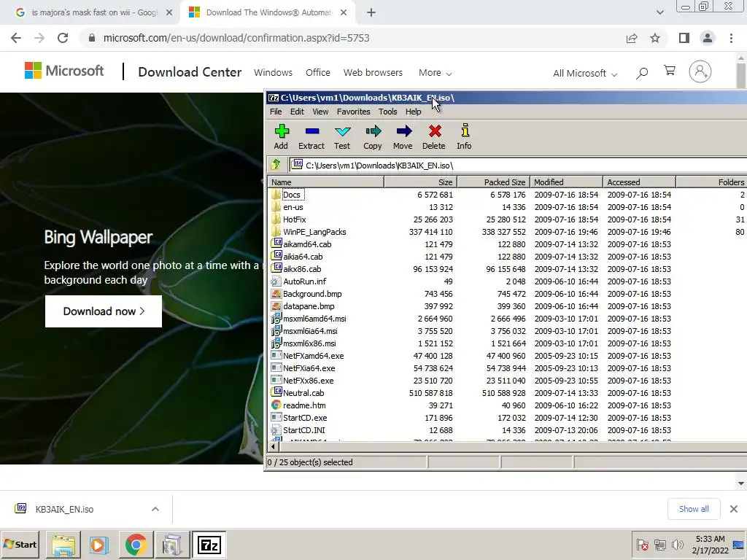Bookmark this page with the star icon

(655, 38)
